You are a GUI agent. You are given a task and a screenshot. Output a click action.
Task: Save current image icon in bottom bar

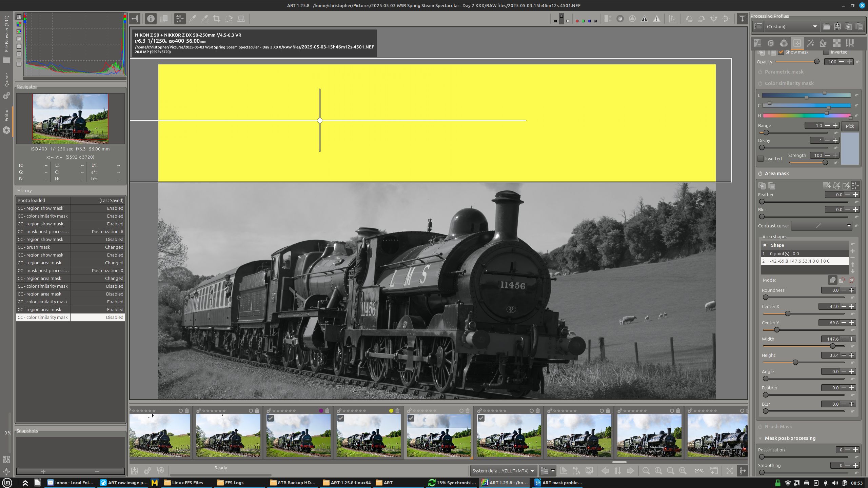(x=135, y=471)
